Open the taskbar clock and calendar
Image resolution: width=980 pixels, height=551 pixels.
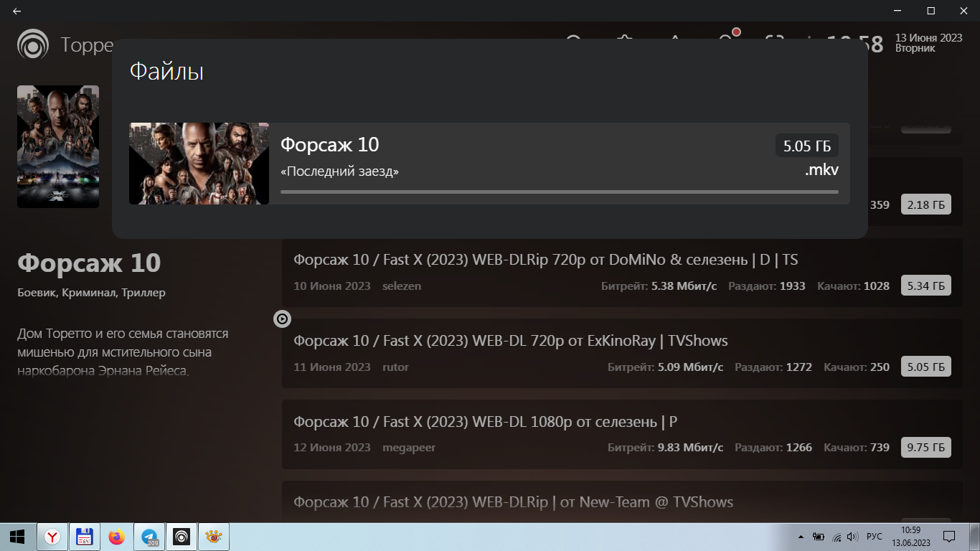910,536
